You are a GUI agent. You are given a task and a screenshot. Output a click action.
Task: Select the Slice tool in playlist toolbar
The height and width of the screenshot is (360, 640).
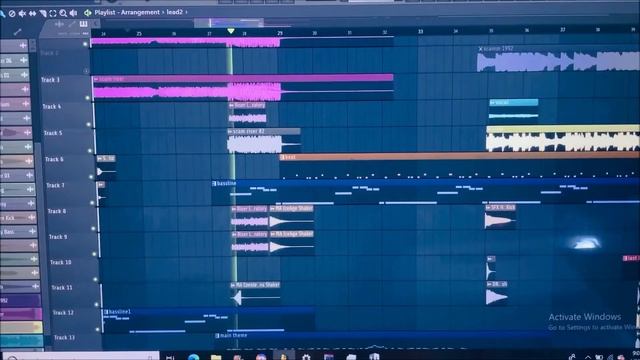pos(42,13)
